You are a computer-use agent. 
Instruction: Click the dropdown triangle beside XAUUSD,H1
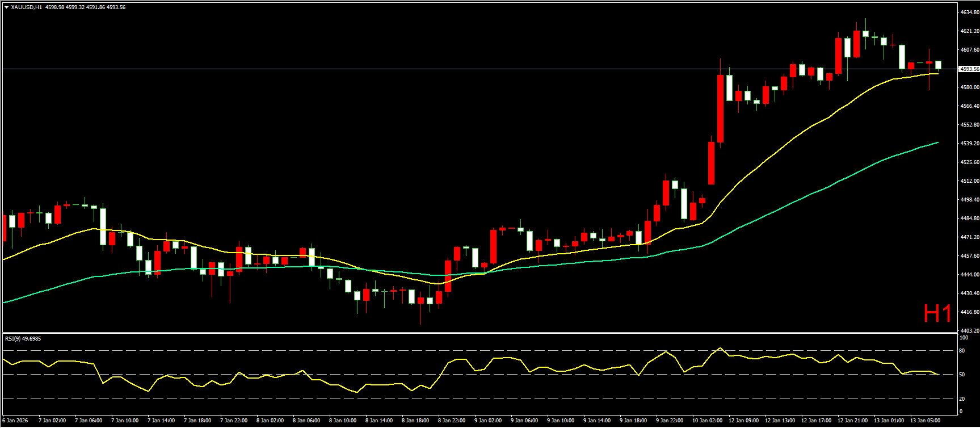coord(6,7)
